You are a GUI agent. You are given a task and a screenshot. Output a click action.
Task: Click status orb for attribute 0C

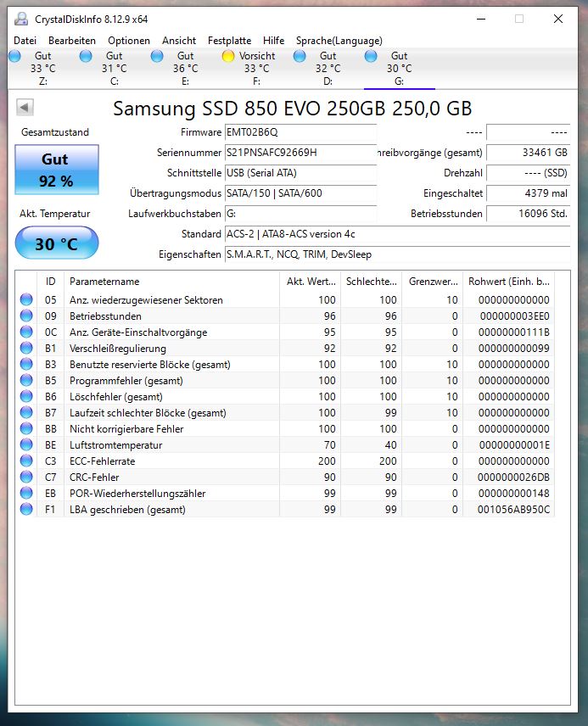[26, 332]
